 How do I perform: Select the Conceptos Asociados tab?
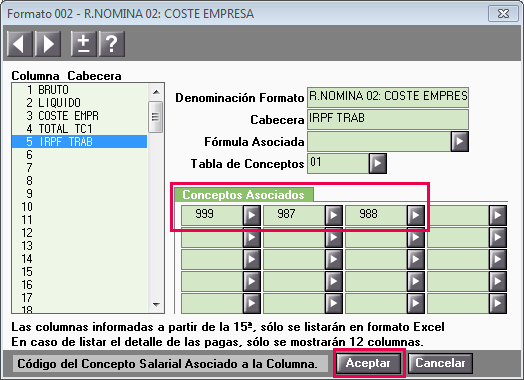point(244,195)
